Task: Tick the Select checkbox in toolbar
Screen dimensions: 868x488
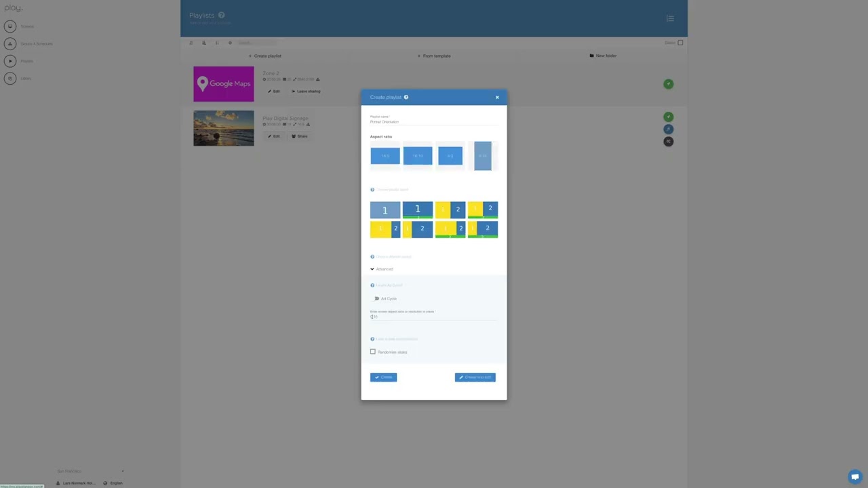Action: click(x=680, y=43)
